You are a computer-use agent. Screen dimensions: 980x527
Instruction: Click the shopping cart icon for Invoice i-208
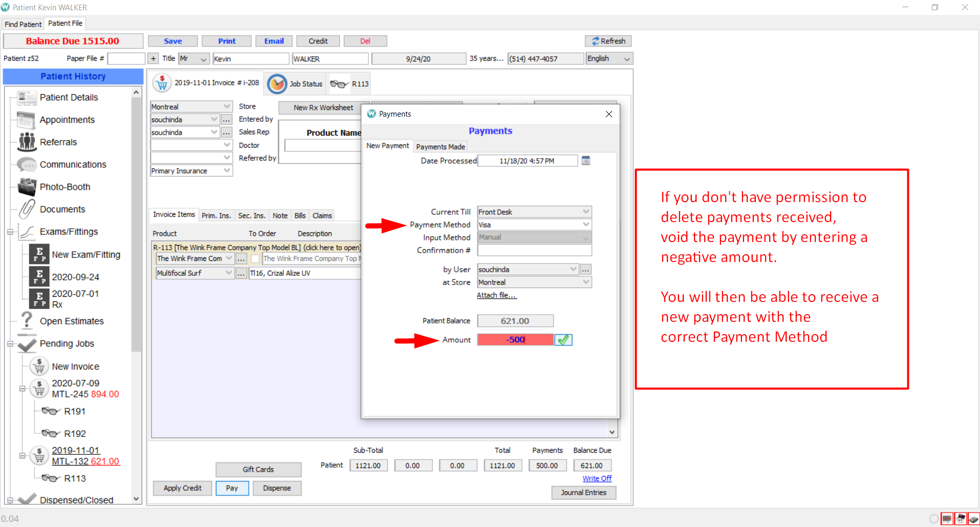(x=161, y=82)
